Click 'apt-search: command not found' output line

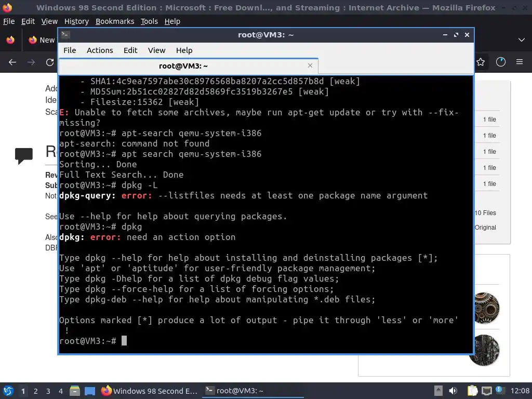(135, 143)
